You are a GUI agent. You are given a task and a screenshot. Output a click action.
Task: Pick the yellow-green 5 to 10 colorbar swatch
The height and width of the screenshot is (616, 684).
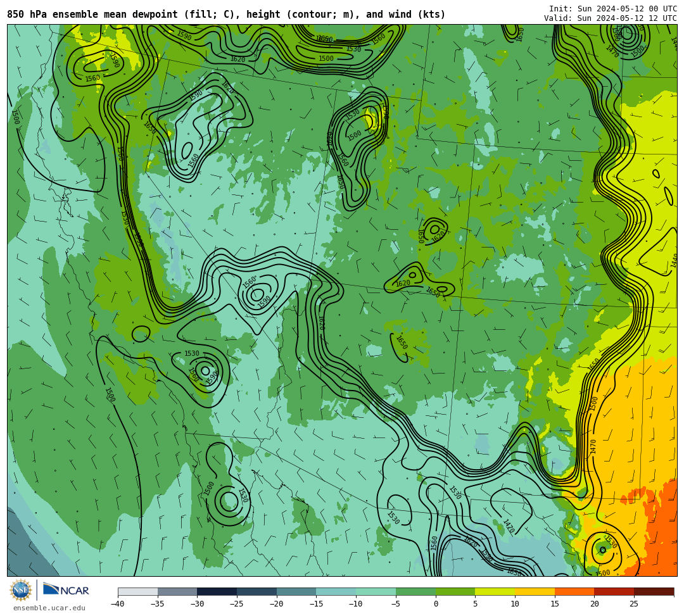495,591
